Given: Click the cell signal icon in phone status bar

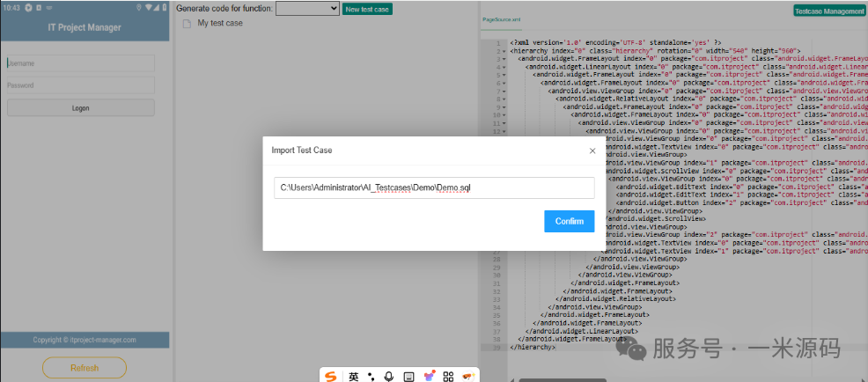Looking at the screenshot, I should pyautogui.click(x=157, y=8).
